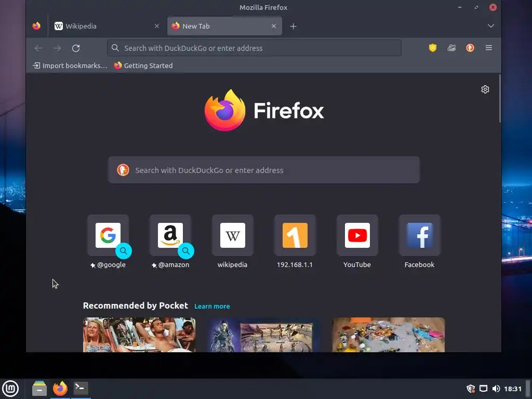Click Recommended by Pocket heading
This screenshot has height=399, width=532.
136,305
